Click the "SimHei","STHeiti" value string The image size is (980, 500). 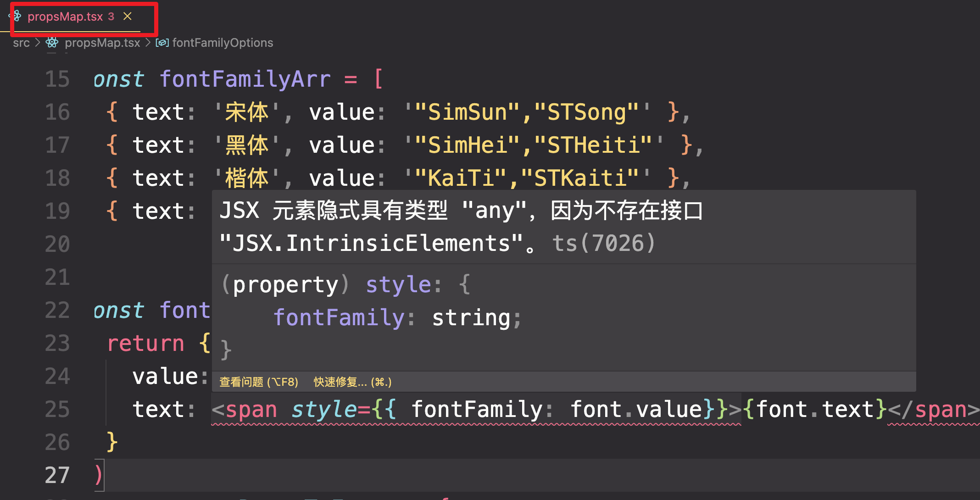click(534, 145)
